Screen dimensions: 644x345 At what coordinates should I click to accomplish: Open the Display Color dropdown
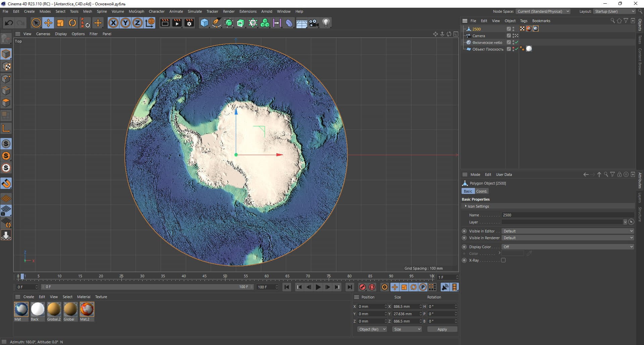[568, 247]
